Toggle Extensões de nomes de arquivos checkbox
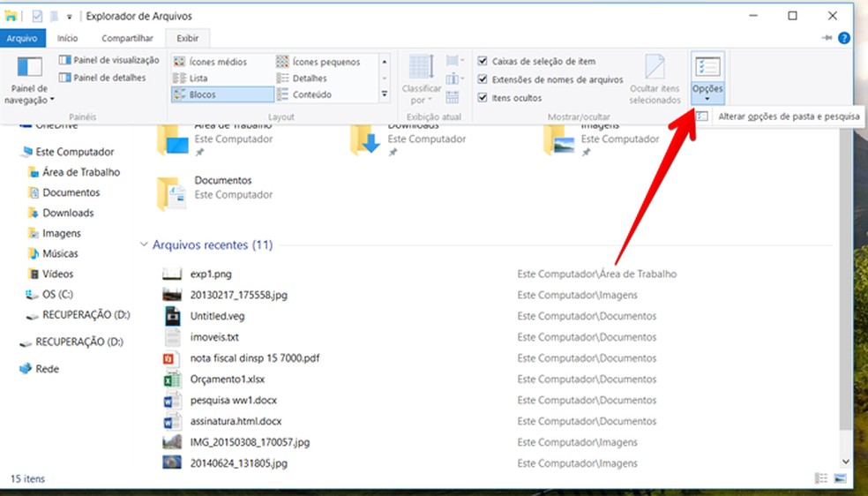Viewport: 868px width, 496px height. (x=483, y=79)
